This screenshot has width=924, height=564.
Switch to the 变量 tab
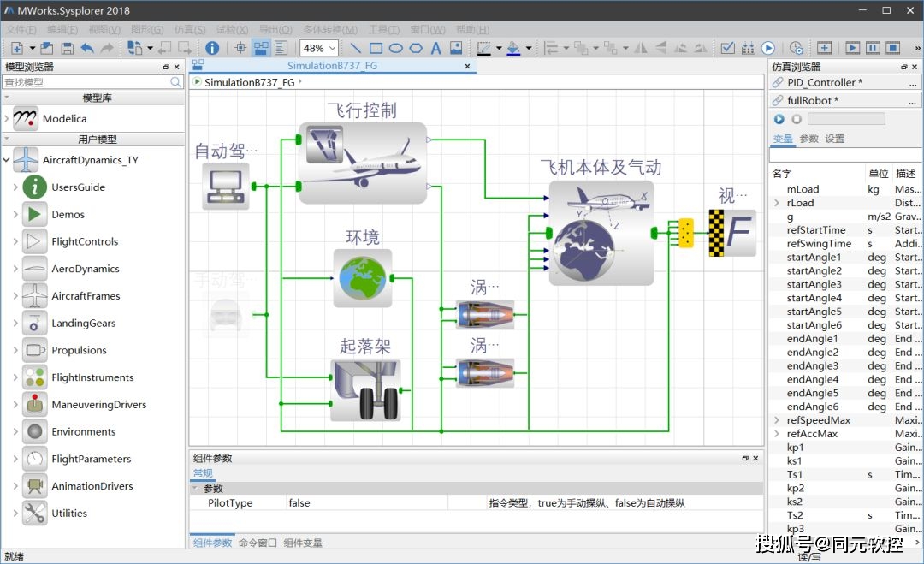783,139
